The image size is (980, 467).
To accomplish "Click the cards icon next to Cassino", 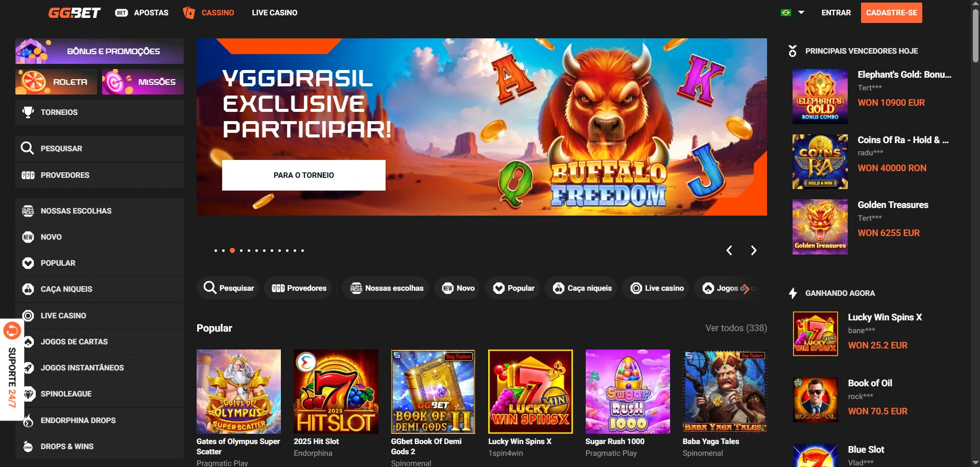I will 189,13.
